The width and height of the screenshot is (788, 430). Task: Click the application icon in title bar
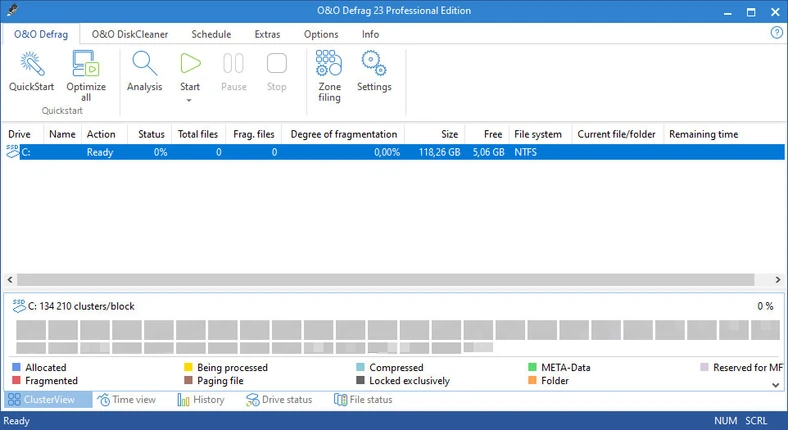(x=13, y=11)
